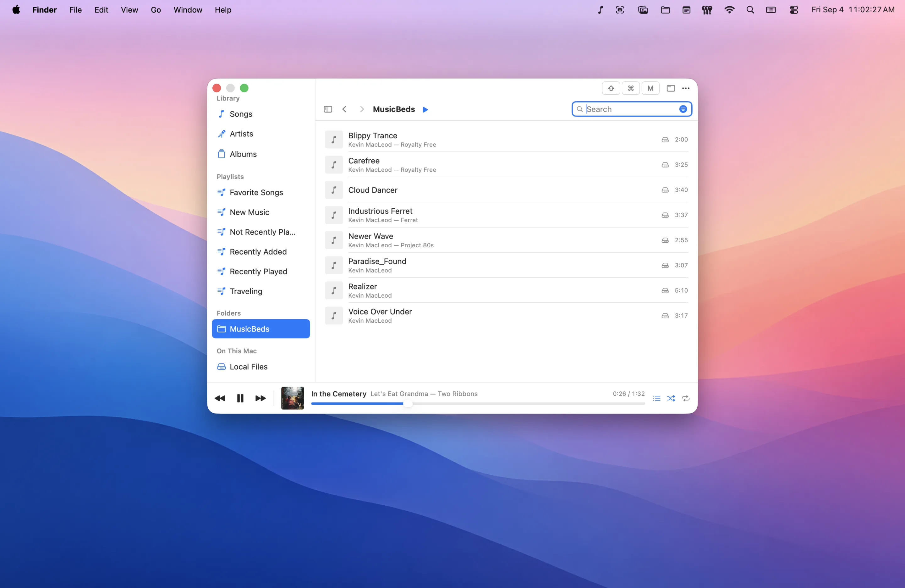Image resolution: width=905 pixels, height=588 pixels.
Task: Click the In the Cemetery album artwork
Action: coord(293,398)
